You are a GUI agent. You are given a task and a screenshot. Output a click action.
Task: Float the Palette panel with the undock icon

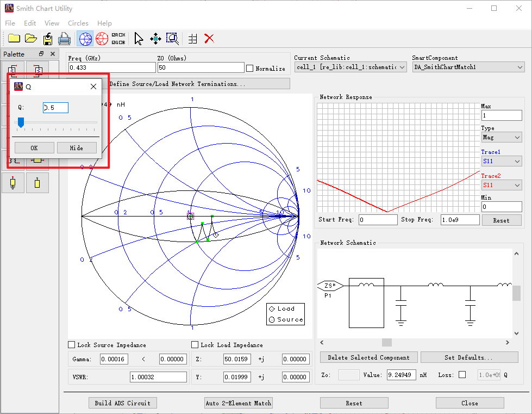[41, 54]
